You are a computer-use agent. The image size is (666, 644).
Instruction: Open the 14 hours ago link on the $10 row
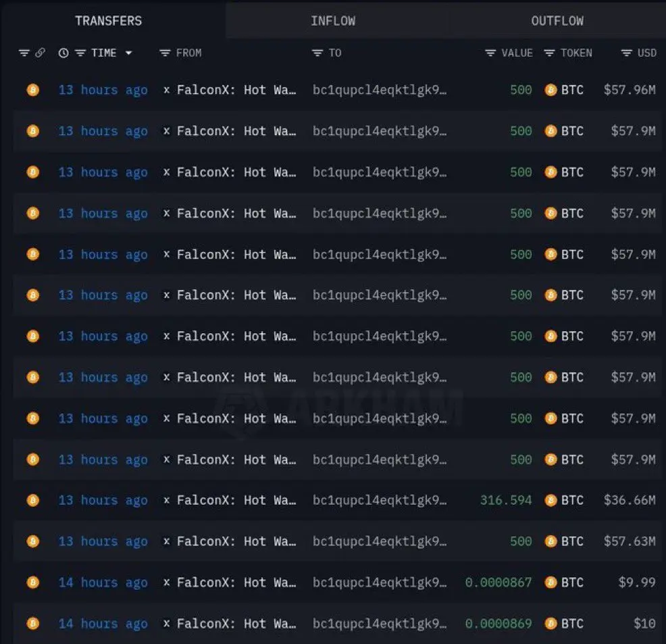[103, 623]
